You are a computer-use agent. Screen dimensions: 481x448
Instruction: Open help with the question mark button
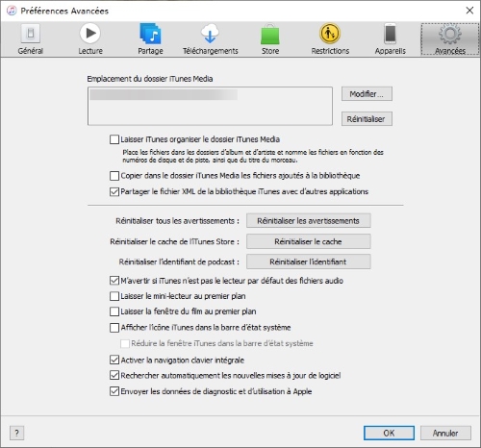[16, 434]
